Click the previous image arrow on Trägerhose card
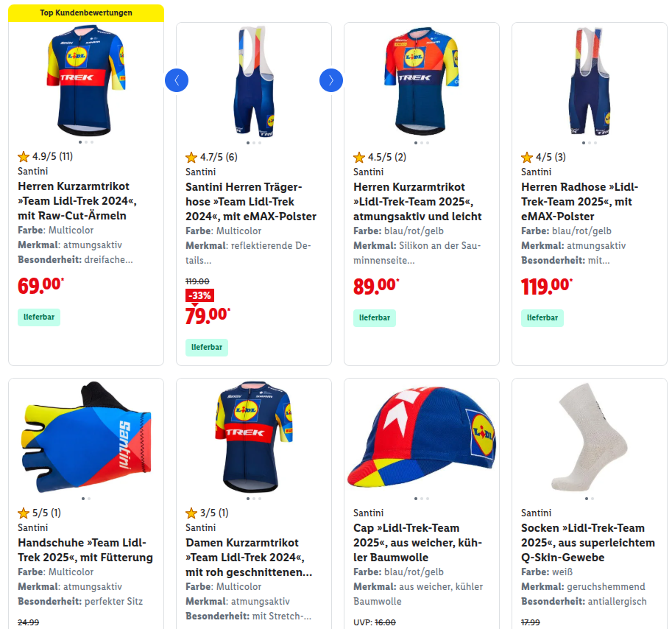 click(x=177, y=80)
